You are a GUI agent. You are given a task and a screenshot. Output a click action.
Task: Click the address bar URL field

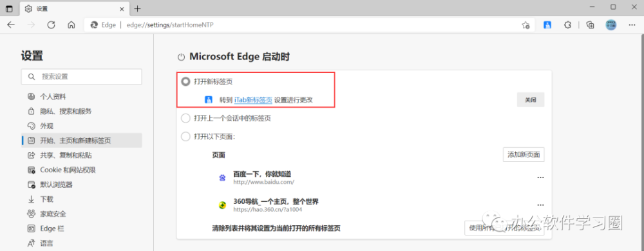(x=310, y=25)
